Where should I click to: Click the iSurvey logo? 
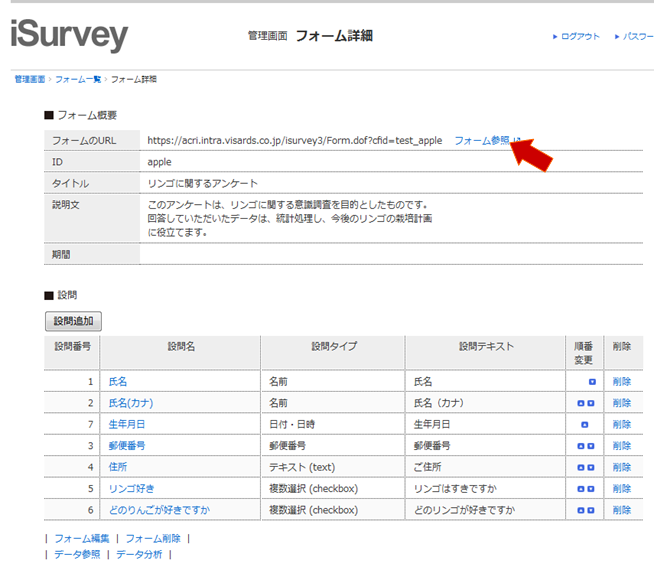click(x=70, y=35)
